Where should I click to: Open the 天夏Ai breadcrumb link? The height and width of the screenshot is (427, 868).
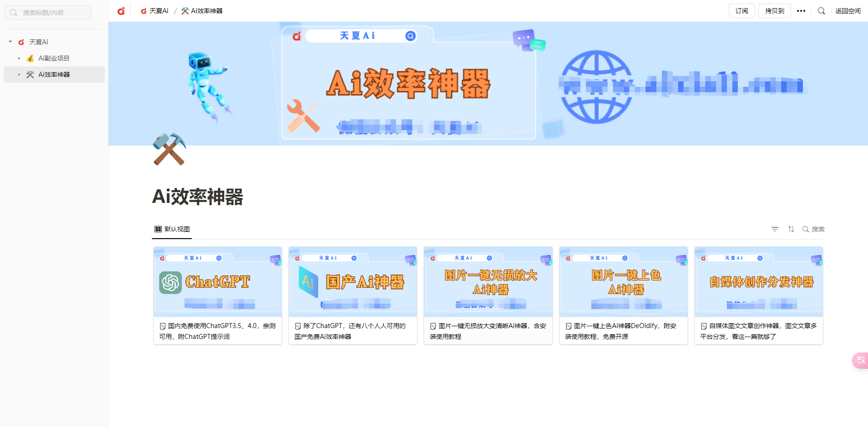(x=154, y=11)
